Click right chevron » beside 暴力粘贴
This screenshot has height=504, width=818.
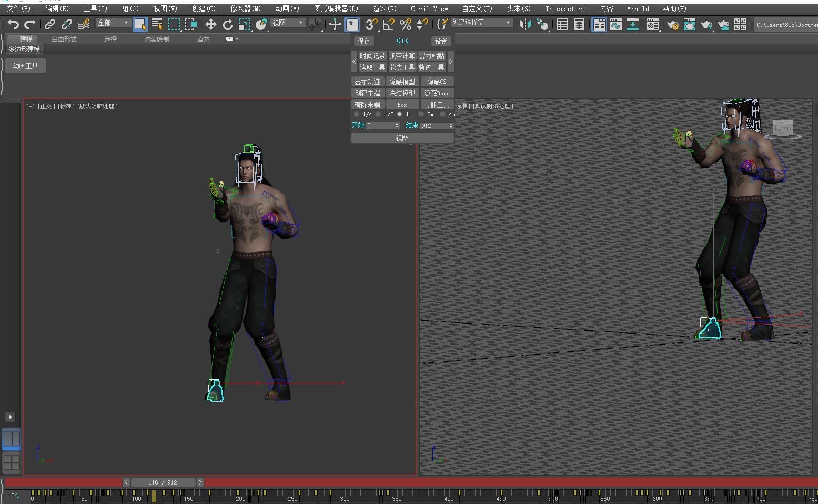click(450, 62)
